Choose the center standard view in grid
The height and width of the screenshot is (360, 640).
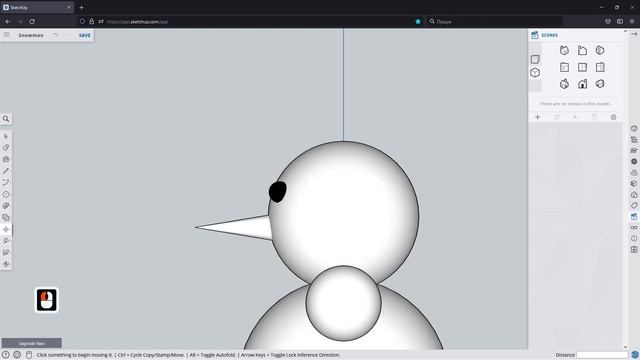pyautogui.click(x=582, y=67)
